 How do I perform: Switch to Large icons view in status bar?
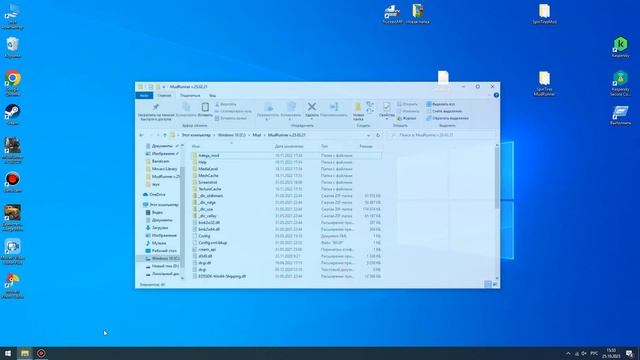pyautogui.click(x=495, y=284)
